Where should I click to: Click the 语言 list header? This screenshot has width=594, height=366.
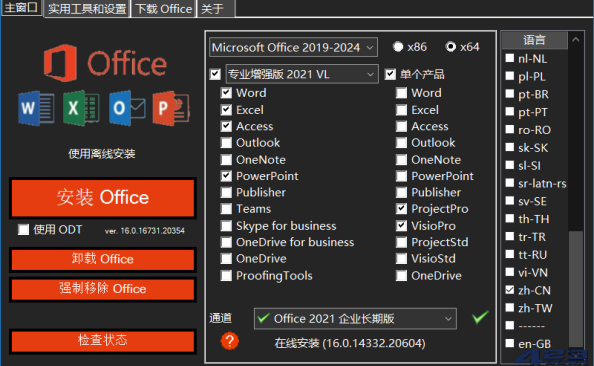click(x=535, y=40)
